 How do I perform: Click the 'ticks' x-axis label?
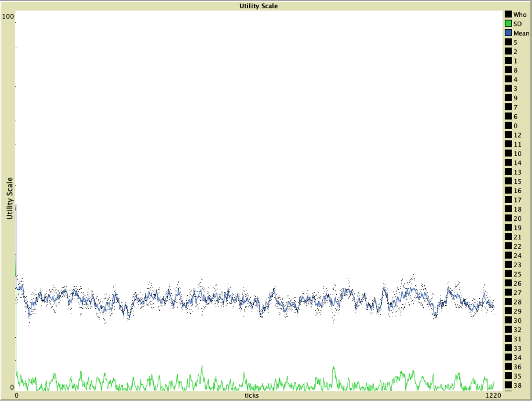pyautogui.click(x=252, y=395)
